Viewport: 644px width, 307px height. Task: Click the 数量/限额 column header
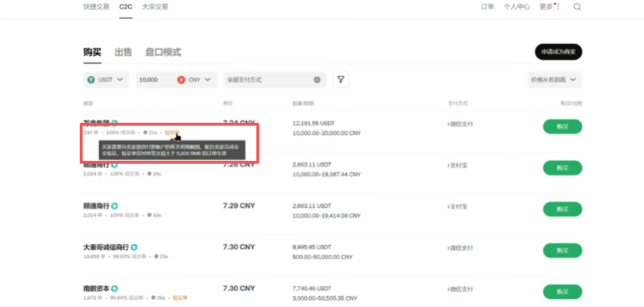pos(303,104)
